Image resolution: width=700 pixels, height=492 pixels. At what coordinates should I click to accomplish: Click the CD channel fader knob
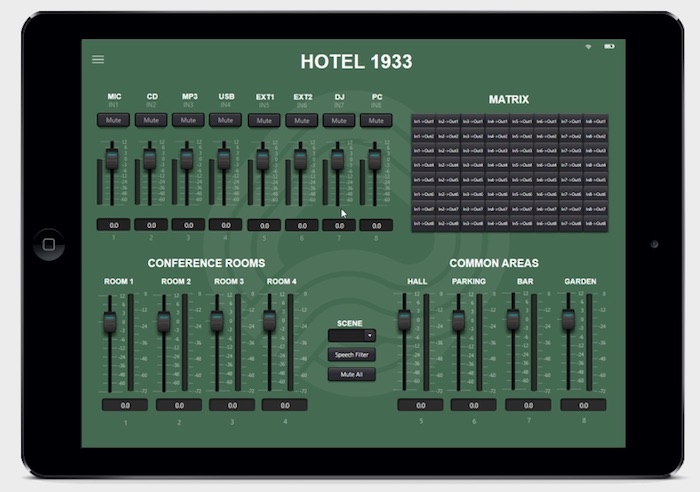point(150,158)
